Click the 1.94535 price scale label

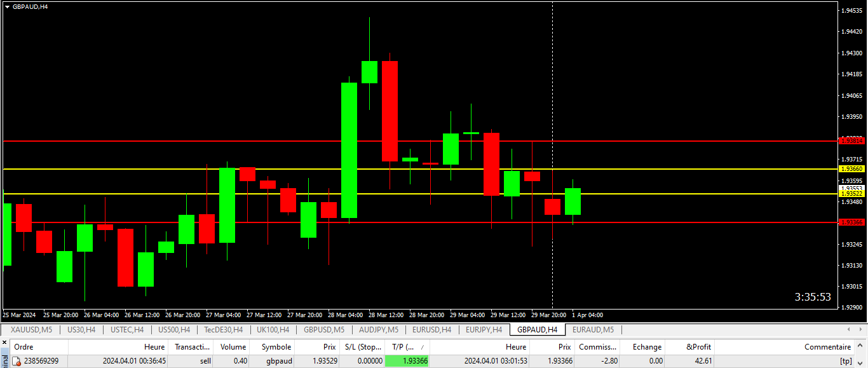coord(853,11)
